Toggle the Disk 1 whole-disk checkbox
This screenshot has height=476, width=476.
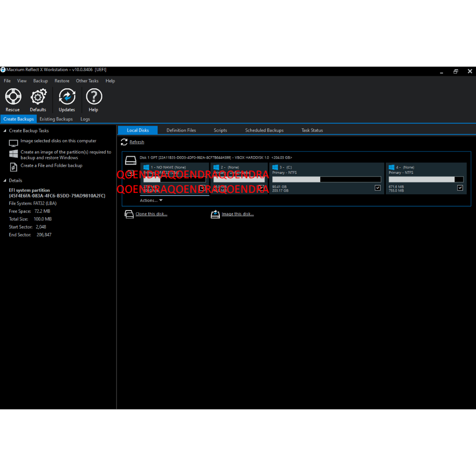click(131, 173)
